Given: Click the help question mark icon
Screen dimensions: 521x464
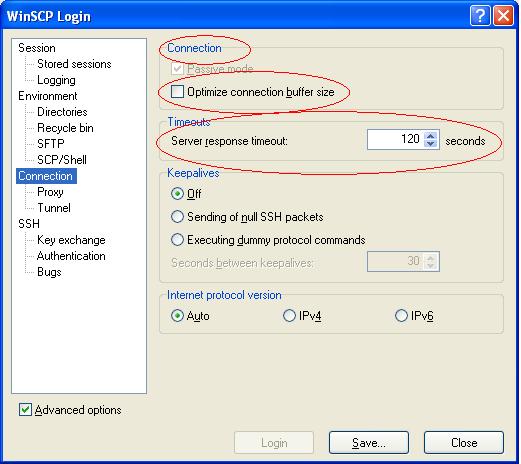Looking at the screenshot, I should pyautogui.click(x=480, y=16).
